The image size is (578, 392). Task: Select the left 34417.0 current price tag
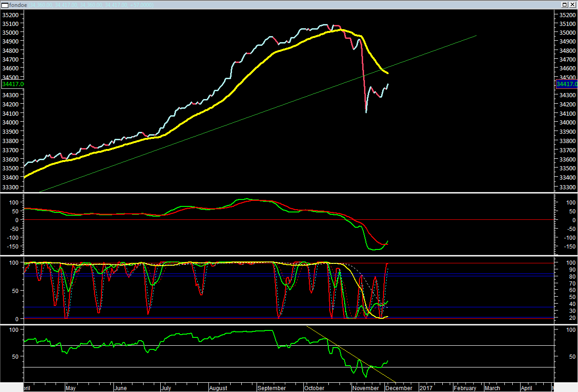[13, 84]
